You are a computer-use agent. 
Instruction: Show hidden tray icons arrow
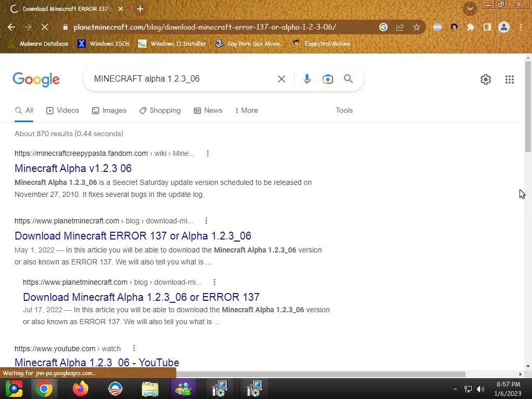(455, 389)
